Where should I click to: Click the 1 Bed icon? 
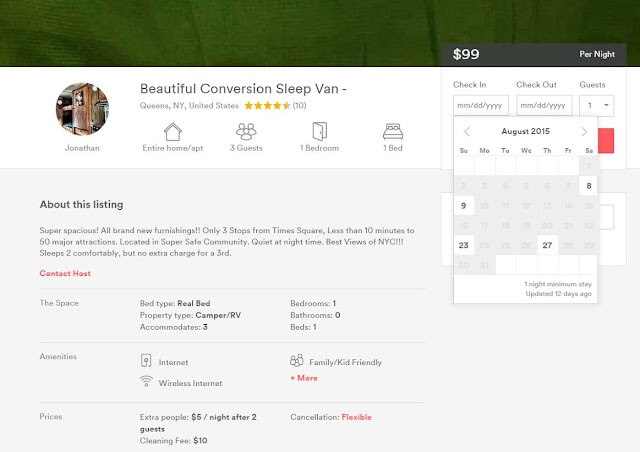[392, 132]
